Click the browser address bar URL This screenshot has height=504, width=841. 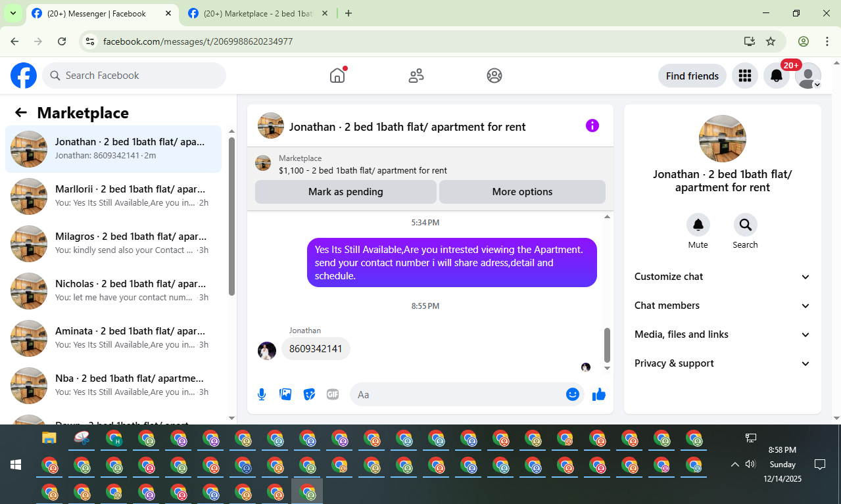click(x=198, y=41)
